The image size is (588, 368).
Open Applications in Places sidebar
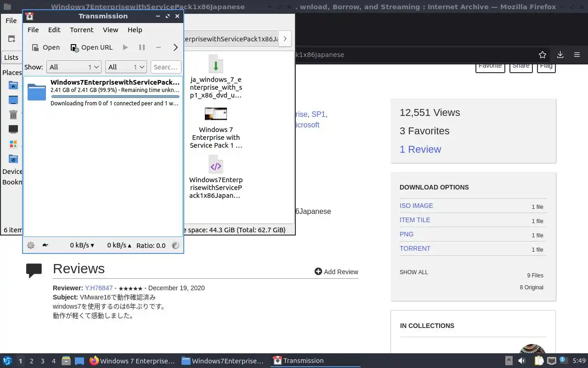coord(13,144)
